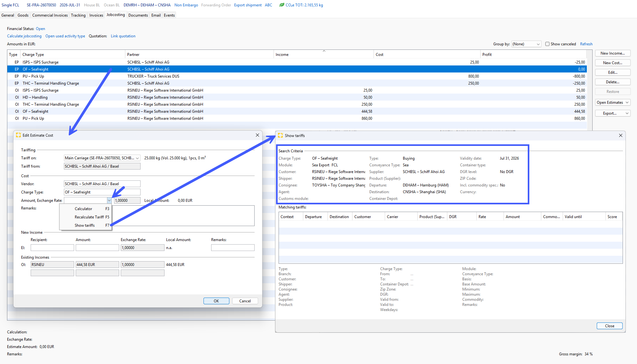Viewport: 637px width, 364px height.
Task: Click the Restore button
Action: coord(613,92)
